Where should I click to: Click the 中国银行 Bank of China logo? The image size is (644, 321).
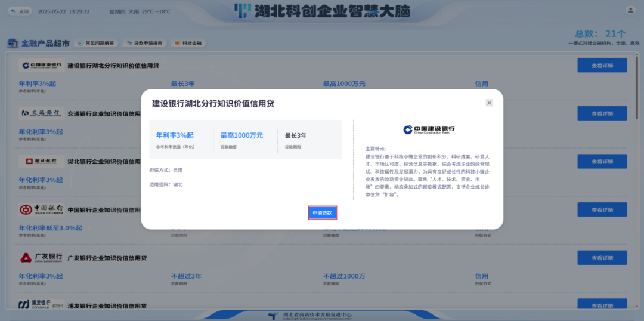click(42, 209)
